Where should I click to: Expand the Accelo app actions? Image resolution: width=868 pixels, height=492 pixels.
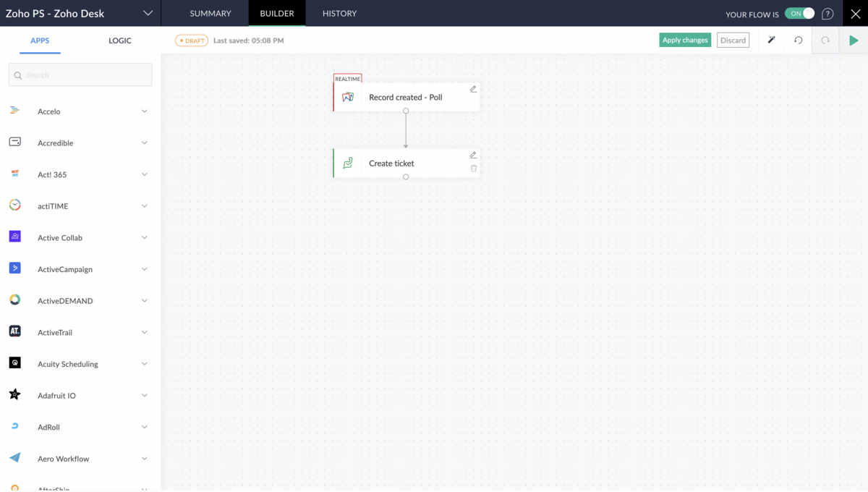[x=145, y=111]
